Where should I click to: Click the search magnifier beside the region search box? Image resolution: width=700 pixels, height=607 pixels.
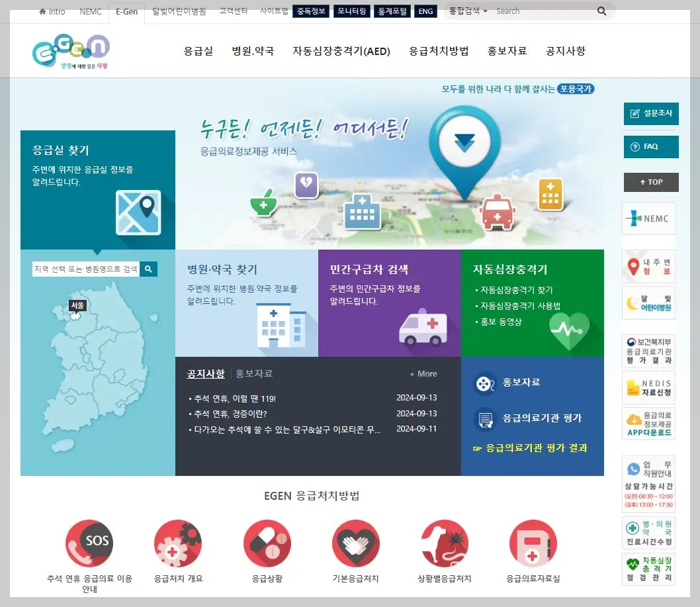[149, 269]
